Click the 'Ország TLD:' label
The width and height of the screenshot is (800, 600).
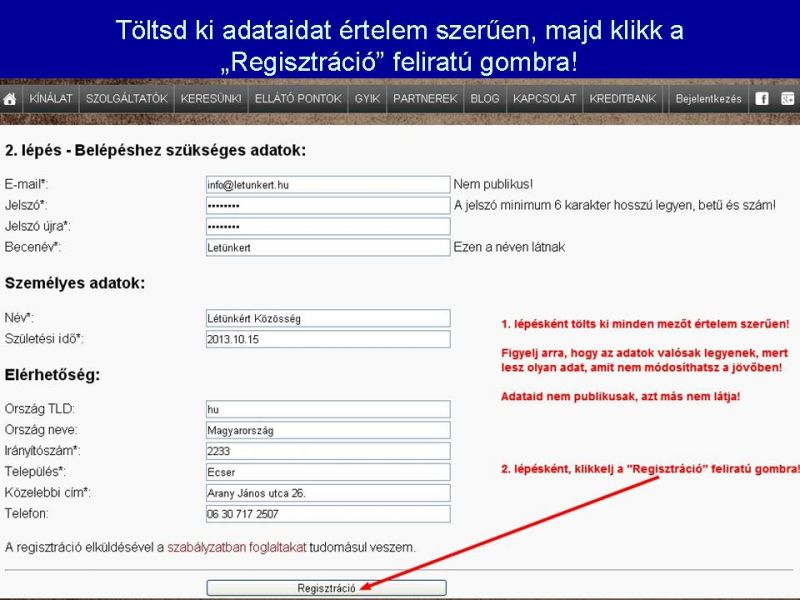coord(39,409)
